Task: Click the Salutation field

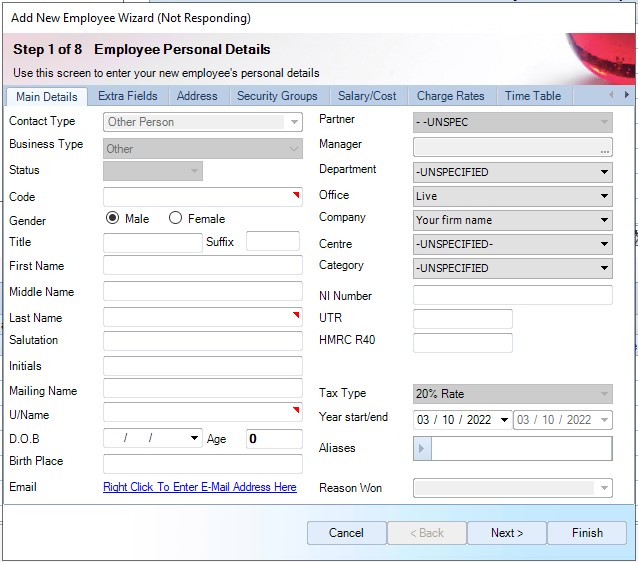Action: point(203,341)
